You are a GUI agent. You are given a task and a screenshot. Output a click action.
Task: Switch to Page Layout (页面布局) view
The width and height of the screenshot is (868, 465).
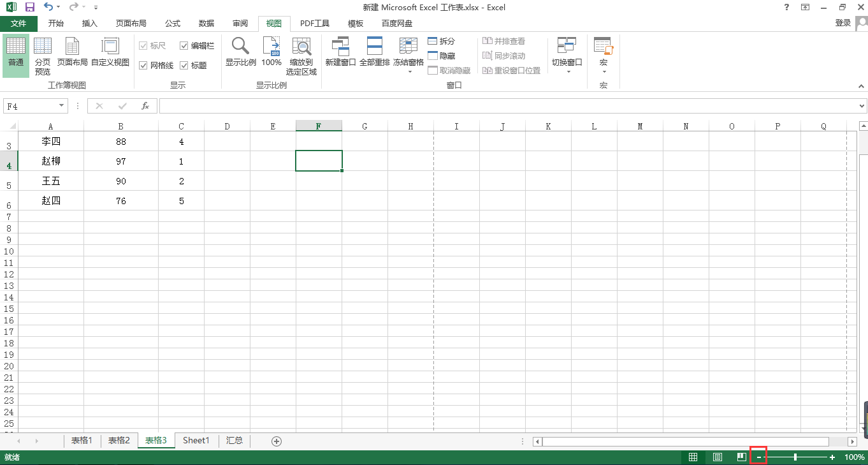(x=73, y=52)
